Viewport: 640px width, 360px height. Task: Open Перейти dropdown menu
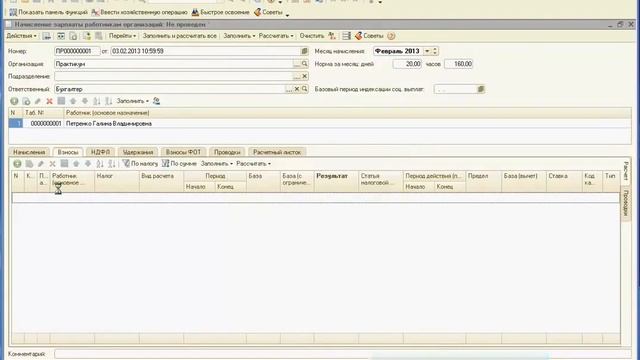pos(122,36)
